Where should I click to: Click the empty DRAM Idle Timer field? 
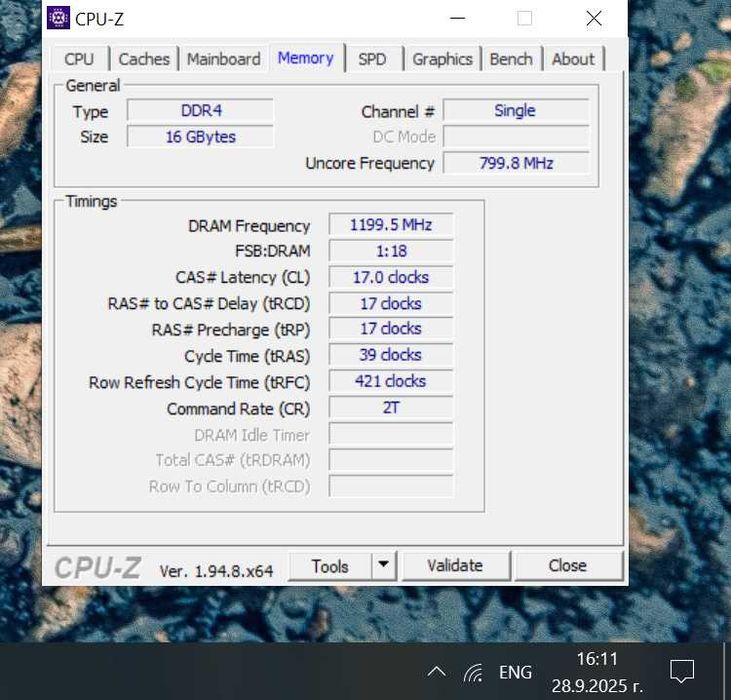391,434
